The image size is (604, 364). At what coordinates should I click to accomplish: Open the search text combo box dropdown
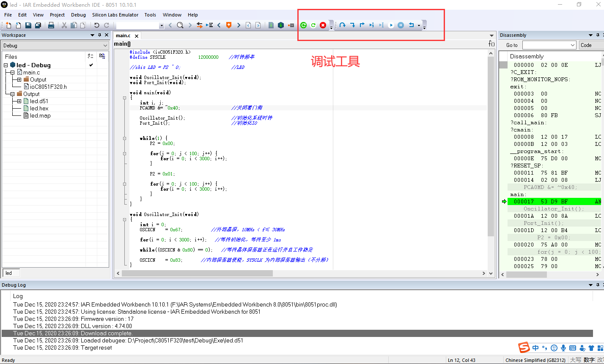pos(162,26)
